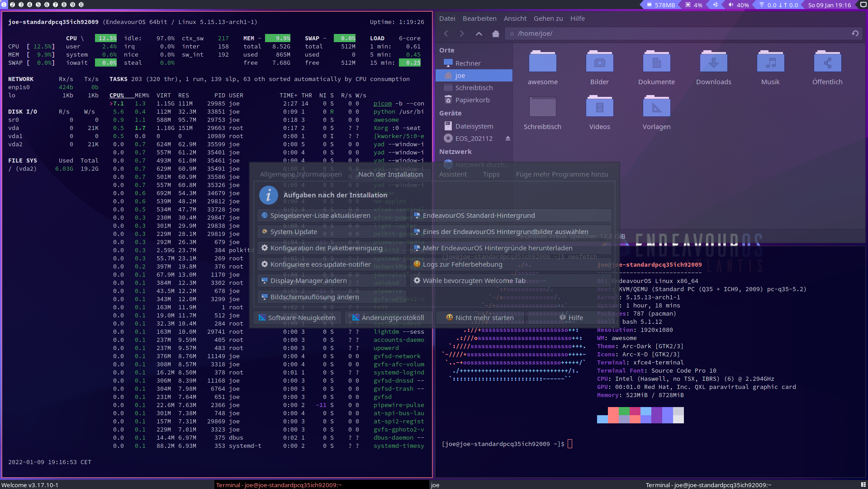Image resolution: width=868 pixels, height=489 pixels.
Task: Switch to the 'Allgemeine Informationen' tab
Action: [301, 174]
